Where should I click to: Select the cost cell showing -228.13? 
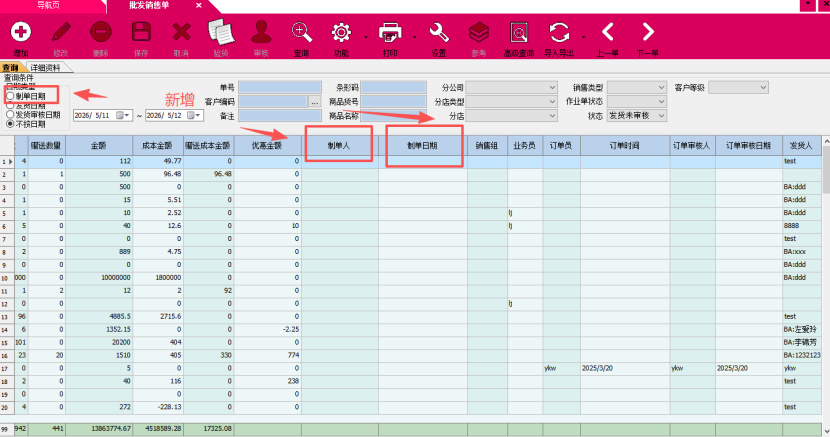[158, 407]
